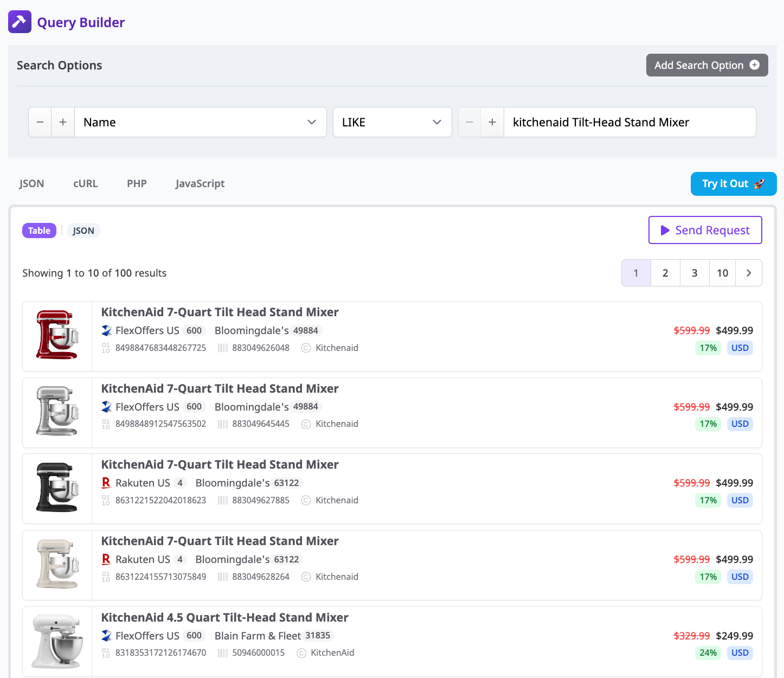This screenshot has height=678, width=784.
Task: Click the minus button beside search value
Action: coord(470,122)
